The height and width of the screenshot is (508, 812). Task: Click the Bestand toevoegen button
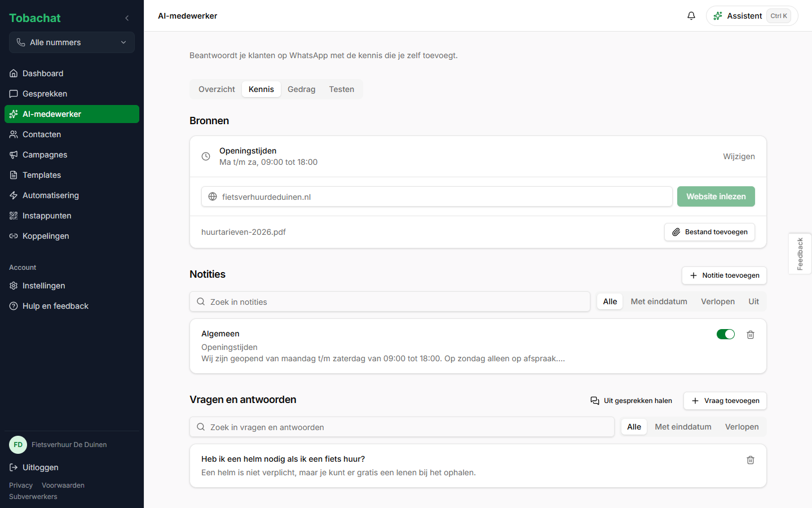pos(709,232)
